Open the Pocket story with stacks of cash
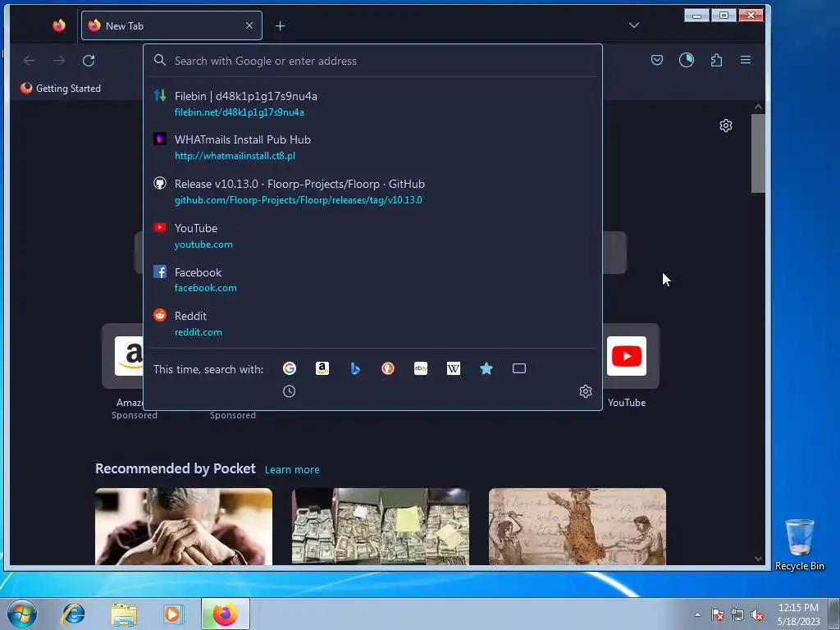840x630 pixels. pyautogui.click(x=381, y=526)
